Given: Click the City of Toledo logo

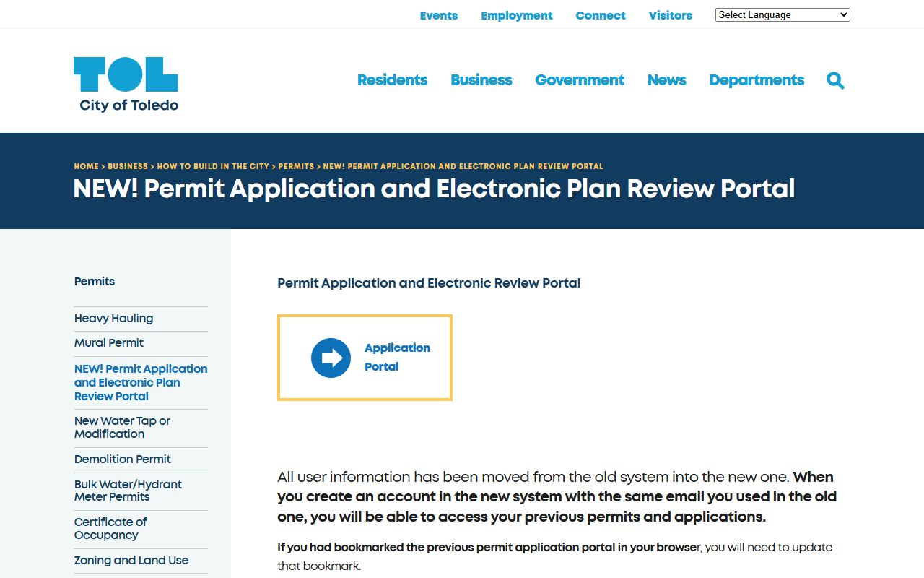Looking at the screenshot, I should (126, 85).
